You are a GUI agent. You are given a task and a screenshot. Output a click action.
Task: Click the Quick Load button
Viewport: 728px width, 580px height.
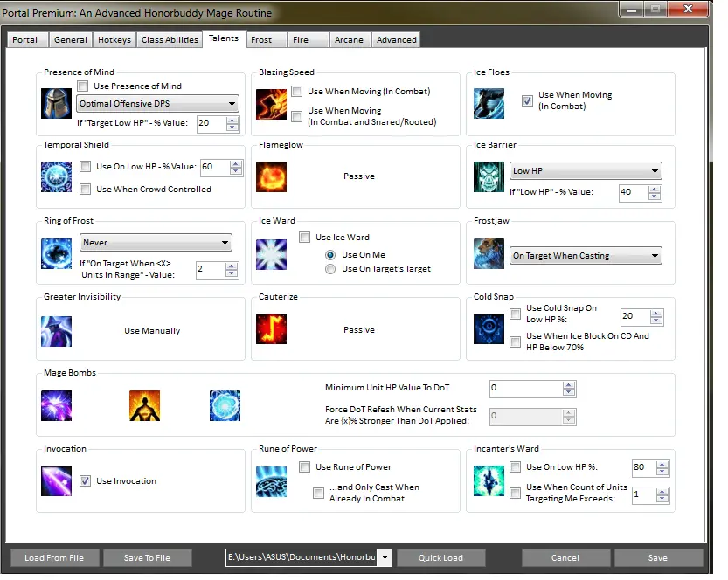[x=441, y=558]
